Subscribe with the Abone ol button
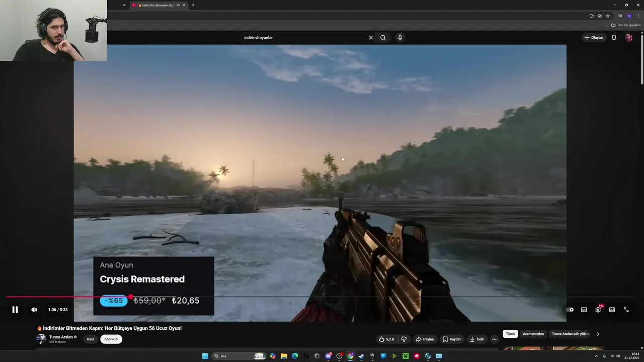Screen dimensions: 644x362 [111, 339]
